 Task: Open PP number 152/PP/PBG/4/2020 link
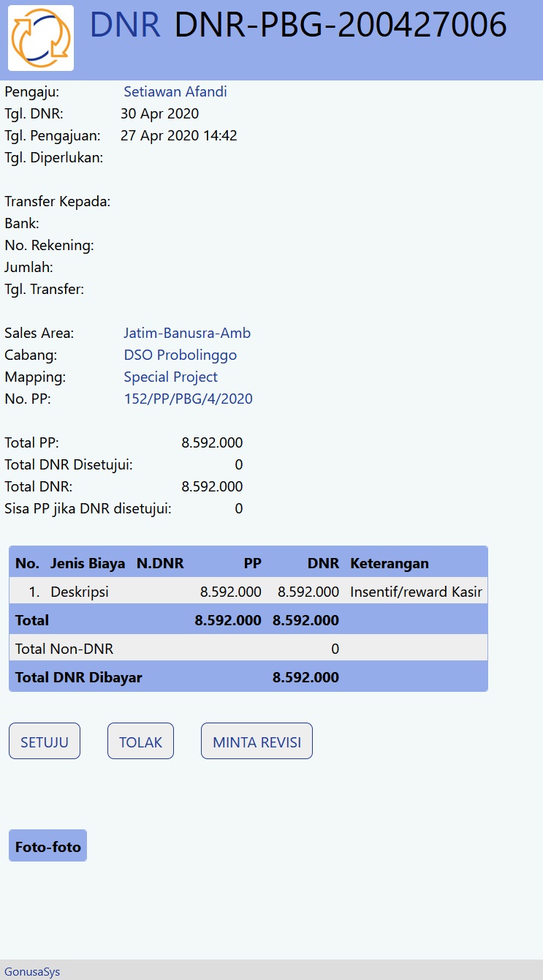(x=188, y=399)
